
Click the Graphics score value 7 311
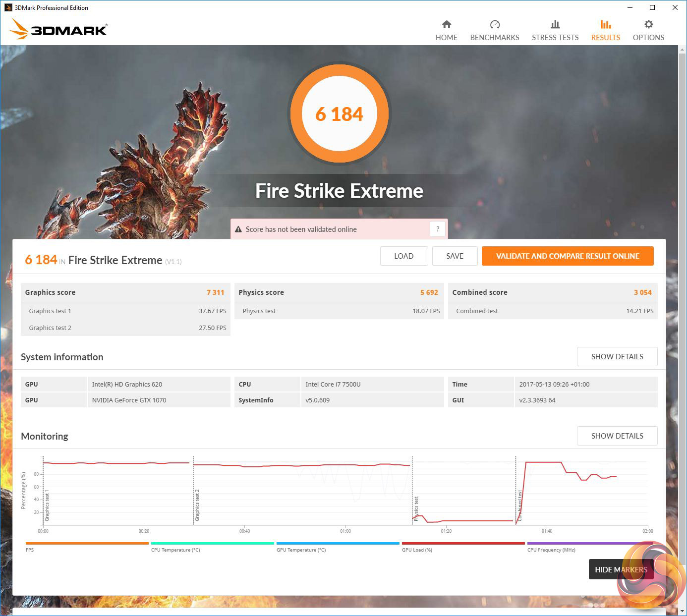coord(215,292)
